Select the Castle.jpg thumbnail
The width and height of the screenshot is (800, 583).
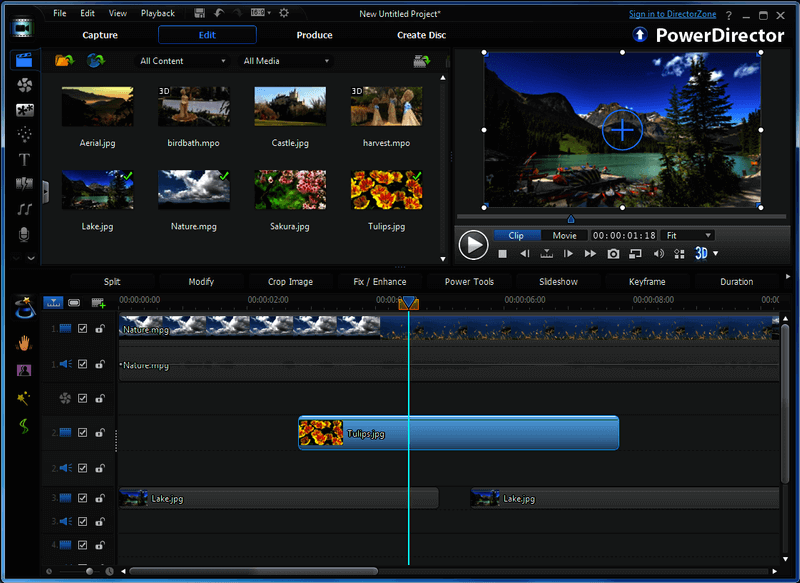(x=290, y=106)
